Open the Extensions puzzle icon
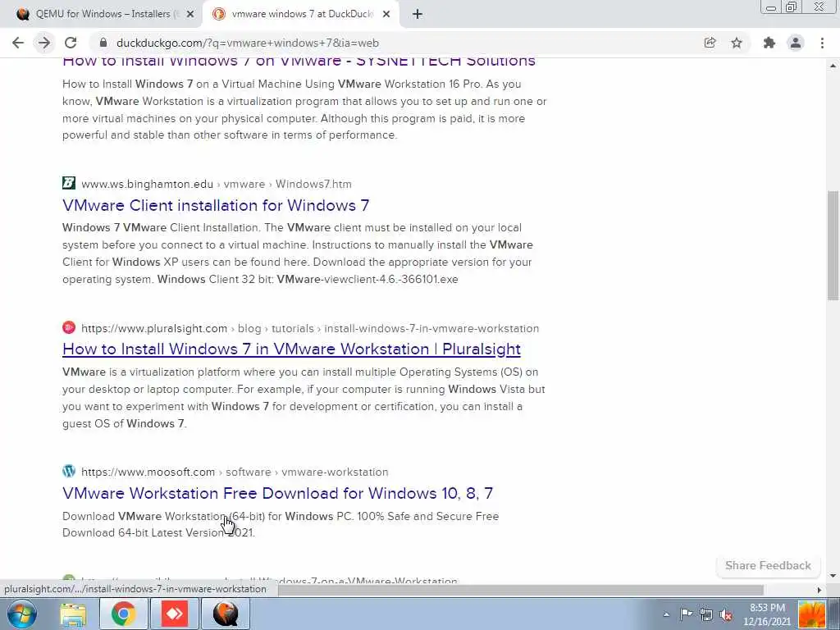840x630 pixels. 769,43
